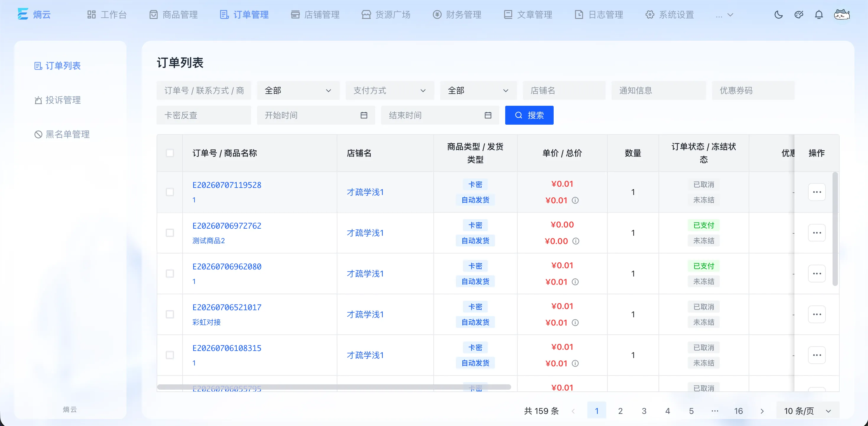
Task: Open notifications bell icon
Action: pyautogui.click(x=819, y=14)
